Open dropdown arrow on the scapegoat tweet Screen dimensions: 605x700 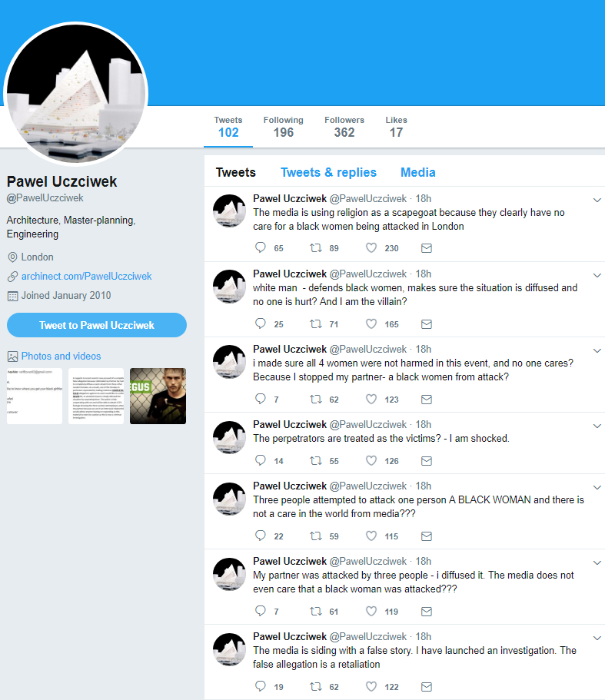597,200
